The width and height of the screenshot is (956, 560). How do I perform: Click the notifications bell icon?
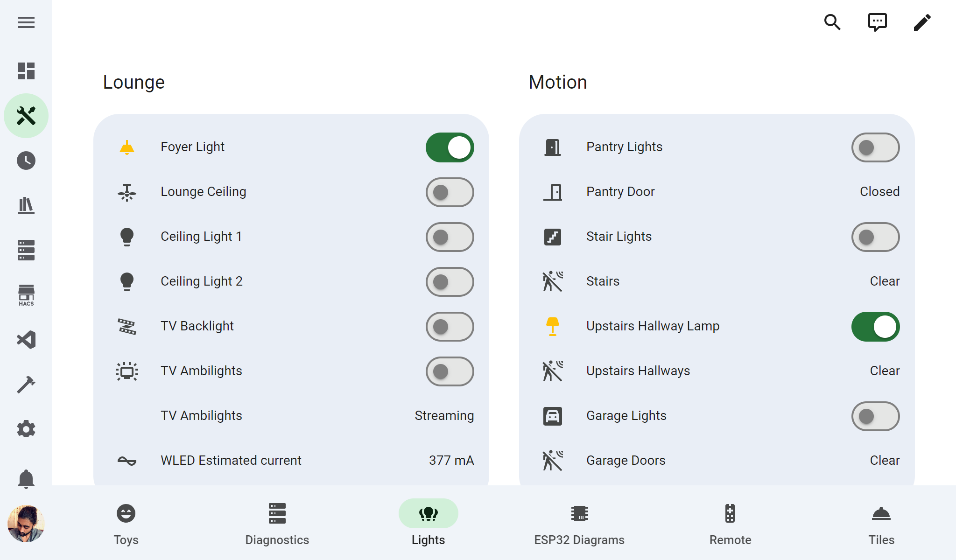tap(26, 479)
